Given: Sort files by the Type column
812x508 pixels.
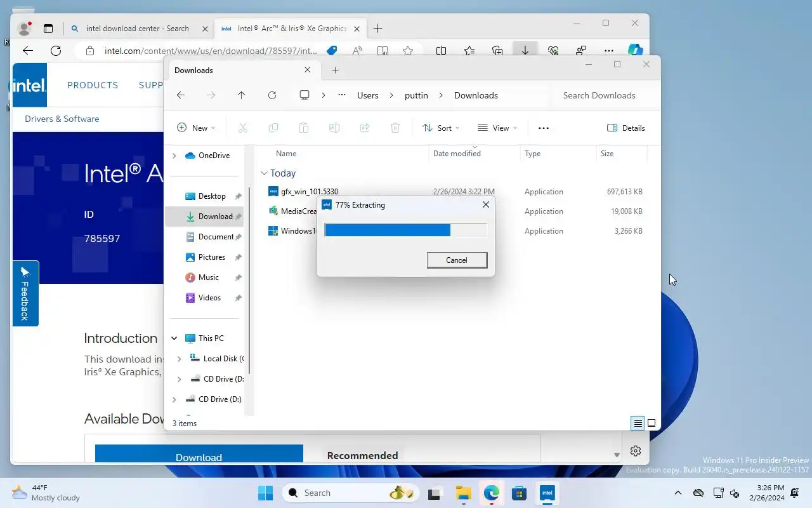Looking at the screenshot, I should pyautogui.click(x=533, y=154).
